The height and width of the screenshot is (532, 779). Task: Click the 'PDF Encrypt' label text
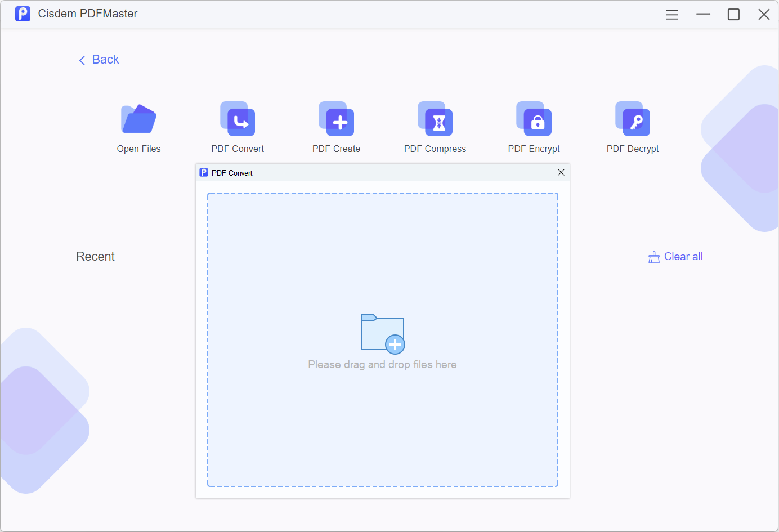[534, 149]
